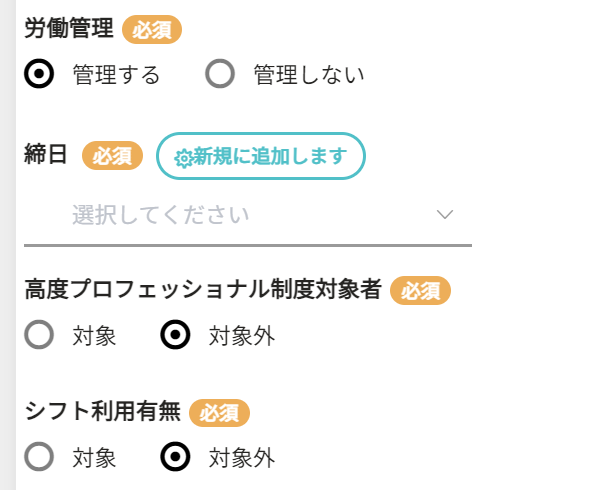Viewport: 613px width, 490px height.
Task: Set シフト利用有無 to 対象
Action: [39, 457]
